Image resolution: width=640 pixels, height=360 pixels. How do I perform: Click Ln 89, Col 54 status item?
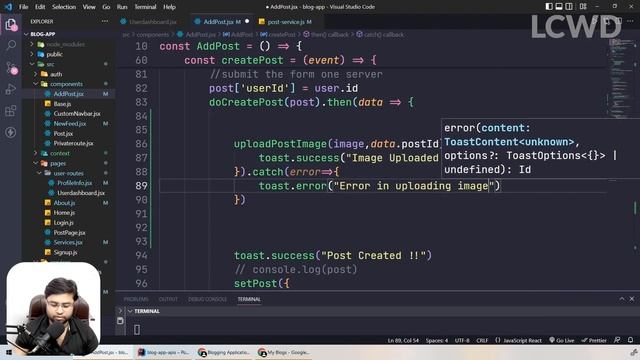tap(403, 340)
